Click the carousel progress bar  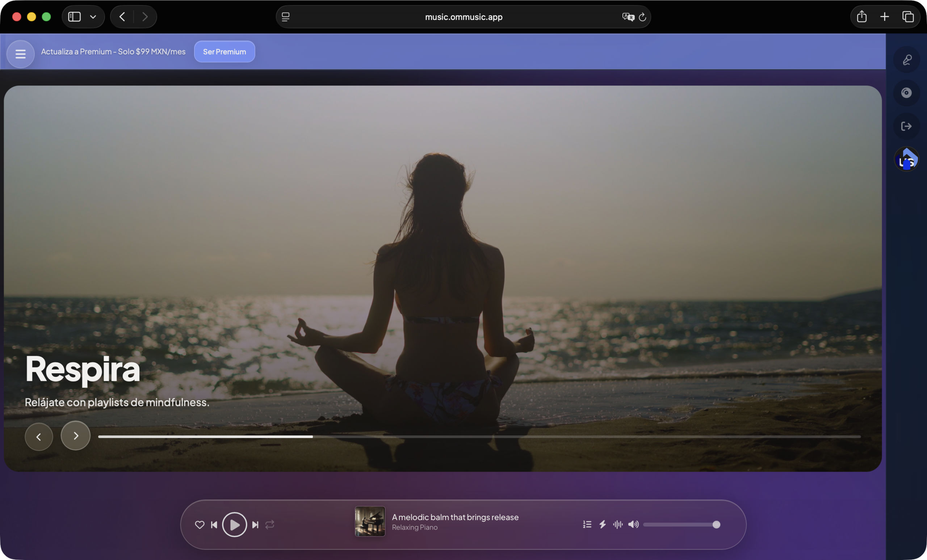pyautogui.click(x=479, y=437)
